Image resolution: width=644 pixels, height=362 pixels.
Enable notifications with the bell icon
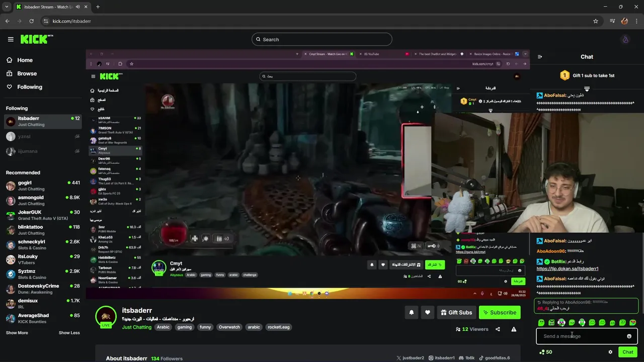click(x=411, y=312)
